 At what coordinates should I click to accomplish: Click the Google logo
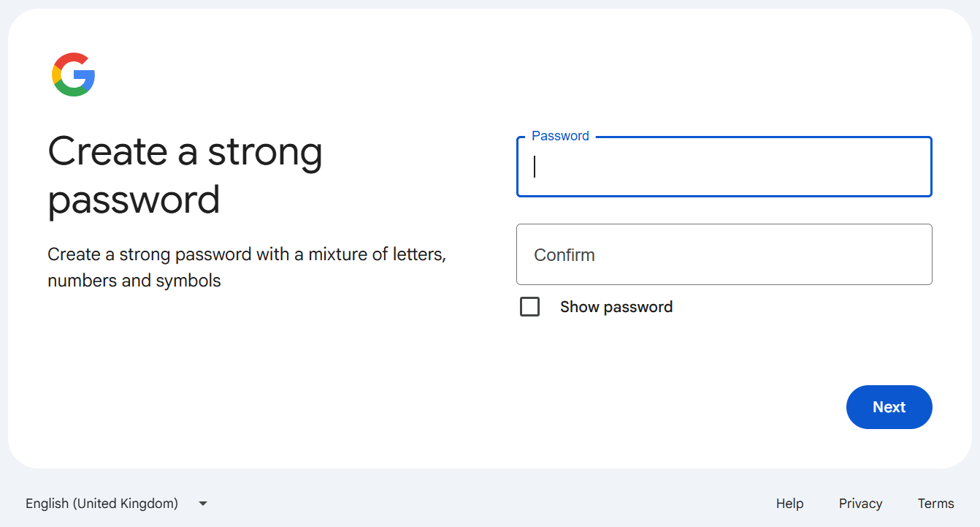[74, 75]
